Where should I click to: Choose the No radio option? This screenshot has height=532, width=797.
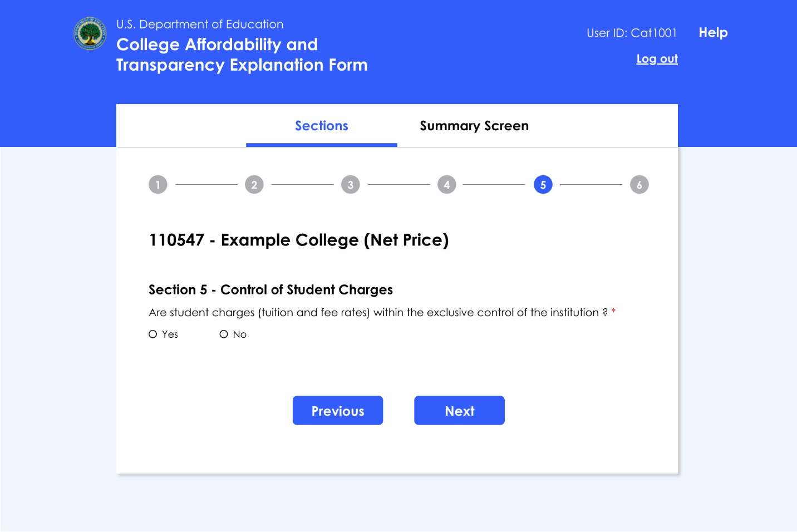224,334
